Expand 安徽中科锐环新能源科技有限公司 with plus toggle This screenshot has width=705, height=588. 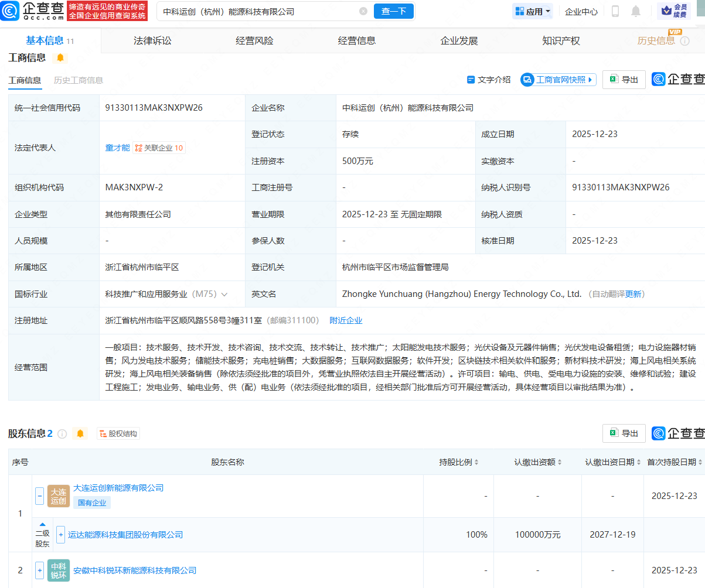[39, 570]
